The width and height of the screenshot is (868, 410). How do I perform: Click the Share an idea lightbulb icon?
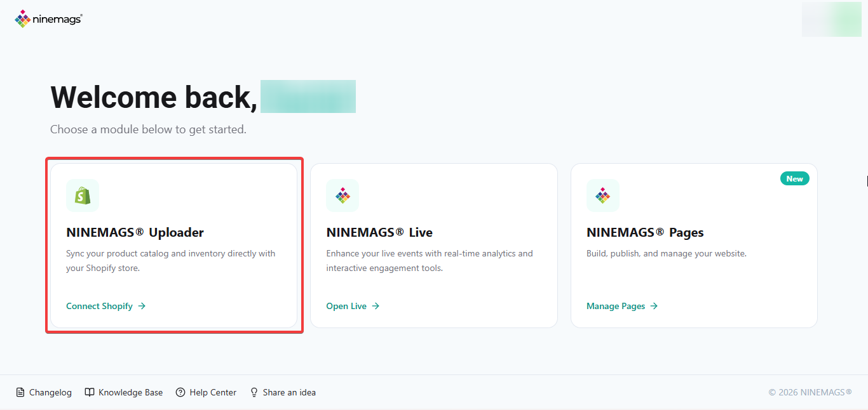pos(254,392)
